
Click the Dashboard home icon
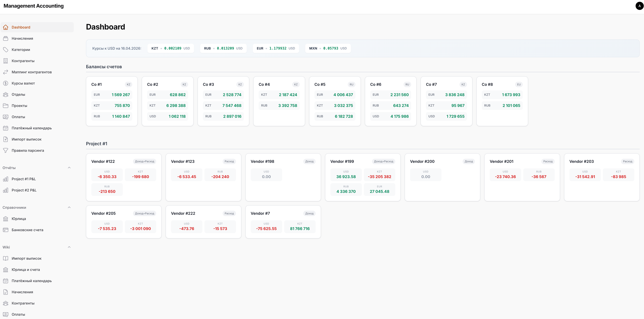[5, 27]
